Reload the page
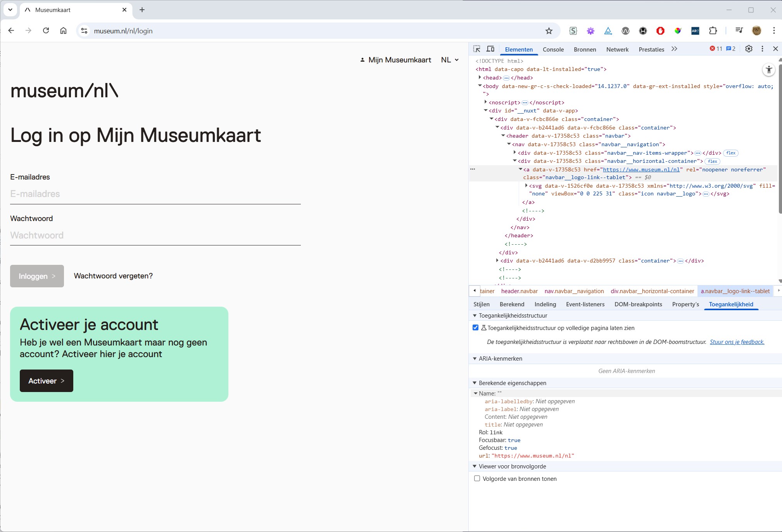This screenshot has width=782, height=532. (x=46, y=31)
